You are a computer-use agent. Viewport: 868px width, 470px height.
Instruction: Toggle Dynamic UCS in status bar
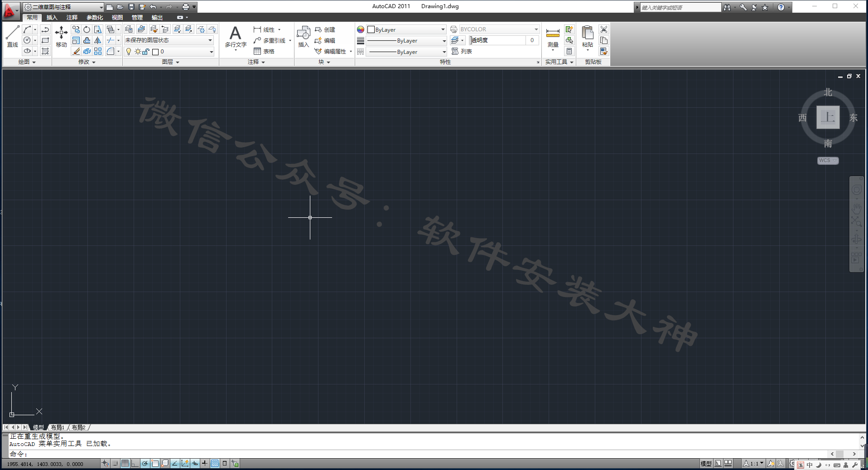tap(185, 463)
